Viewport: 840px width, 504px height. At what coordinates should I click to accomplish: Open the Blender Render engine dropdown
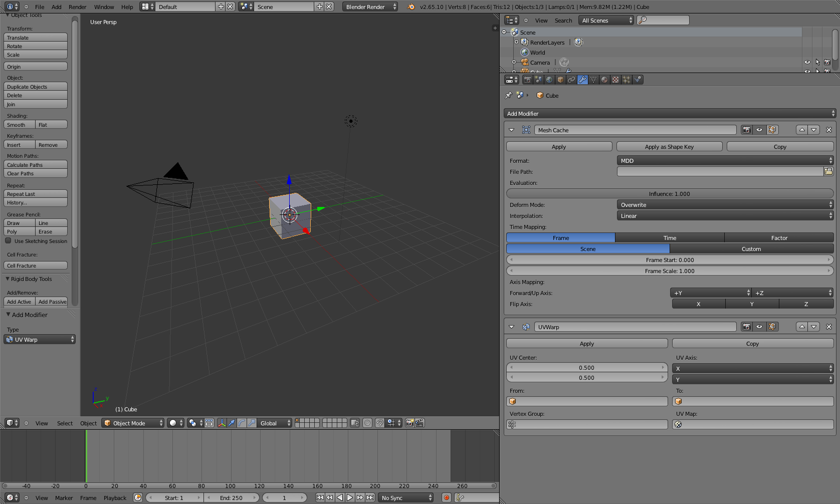[x=370, y=7]
